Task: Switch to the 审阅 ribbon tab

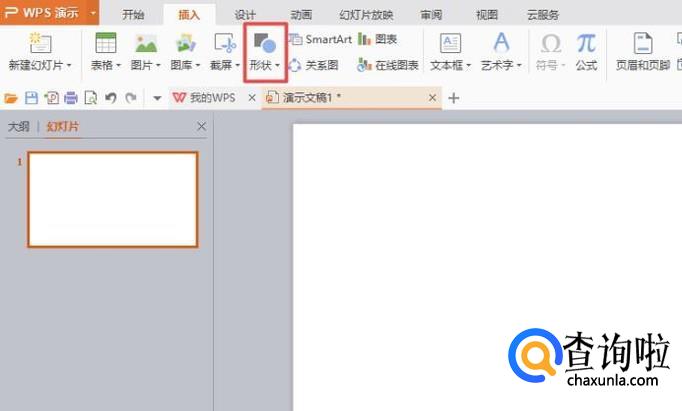Action: [x=431, y=15]
